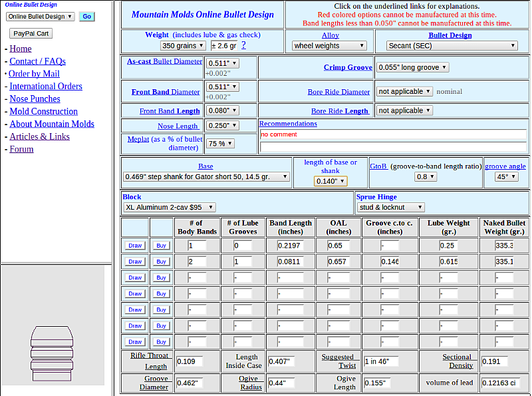Open About Mountain Molds link

pos(52,124)
